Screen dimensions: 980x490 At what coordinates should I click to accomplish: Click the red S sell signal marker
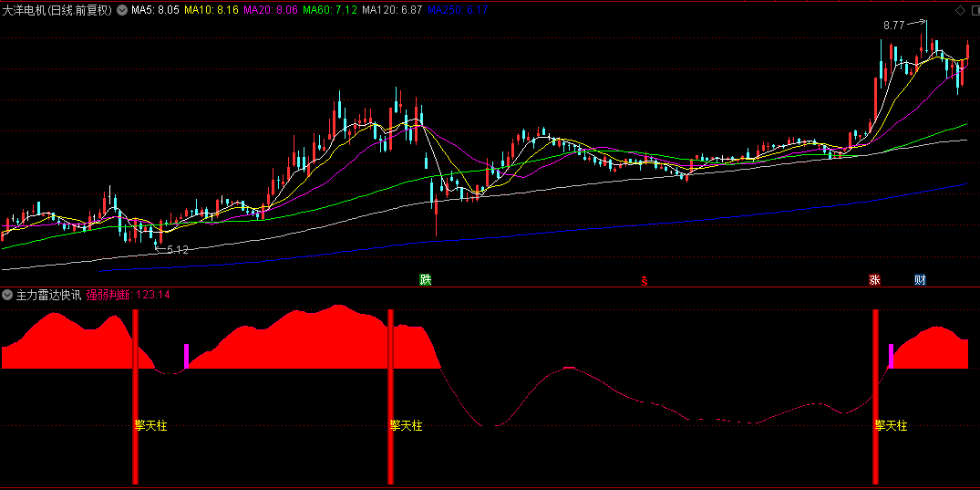[645, 281]
